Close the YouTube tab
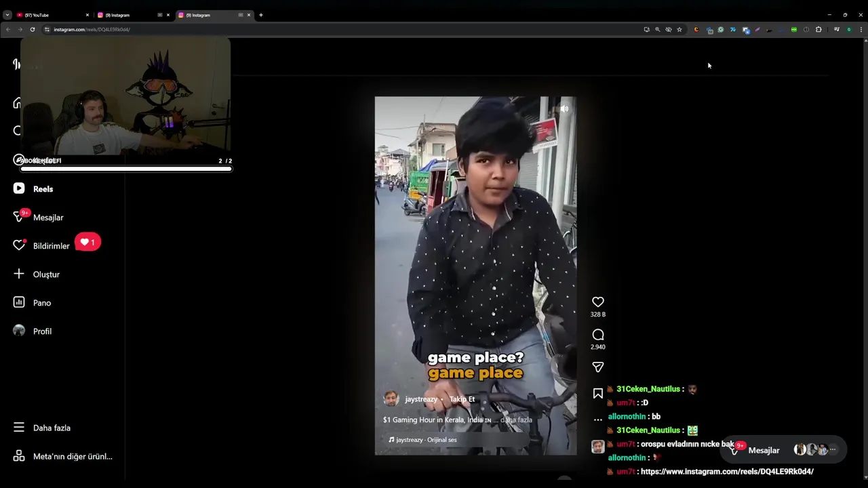The image size is (868, 488). click(x=87, y=15)
